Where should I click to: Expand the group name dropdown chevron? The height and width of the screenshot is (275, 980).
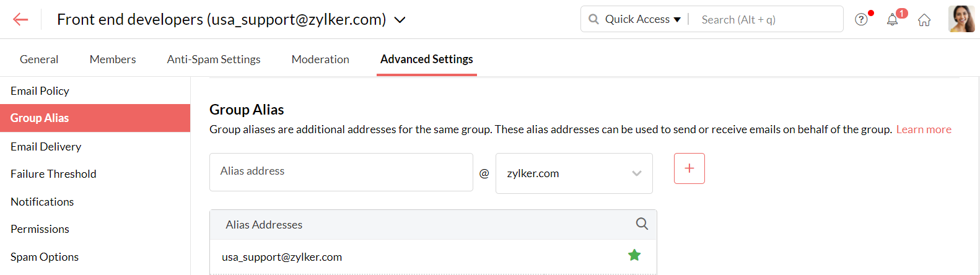tap(400, 20)
